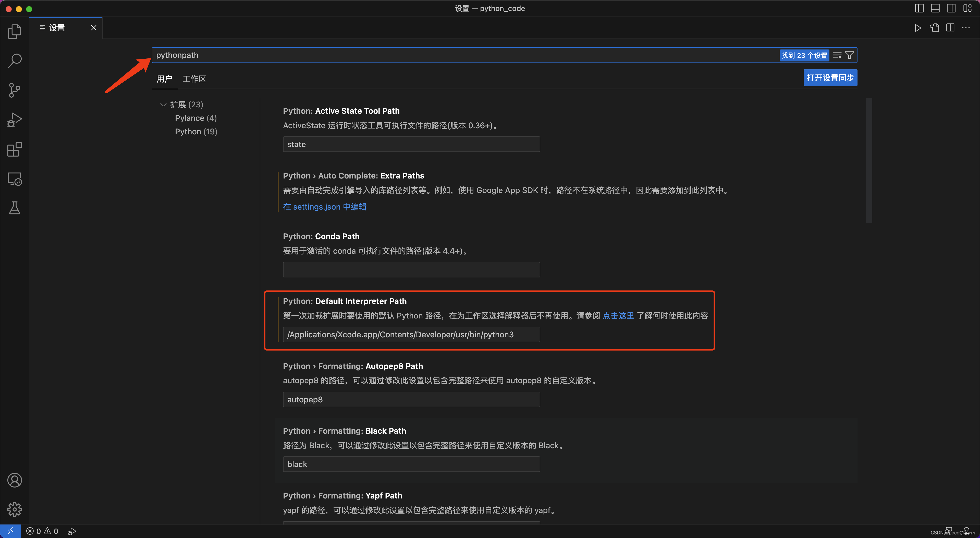Screen dimensions: 980x538
Task: Select Python (19) in settings tree
Action: pyautogui.click(x=196, y=132)
